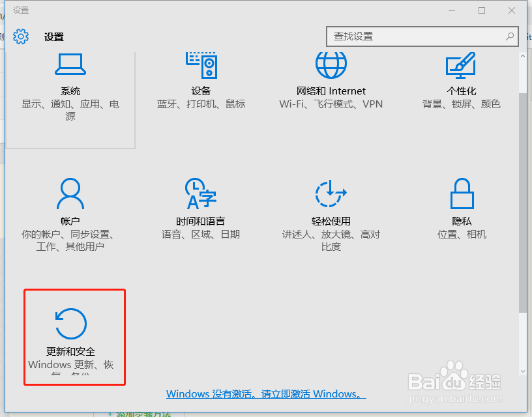
Task: Click the scrollbar up arrow
Action: (x=523, y=56)
